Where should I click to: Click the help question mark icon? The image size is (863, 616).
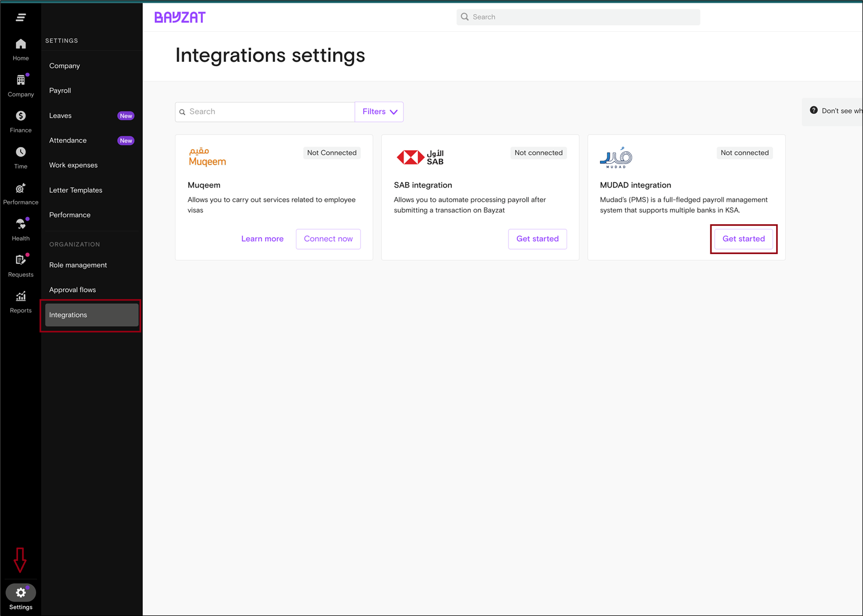(814, 110)
